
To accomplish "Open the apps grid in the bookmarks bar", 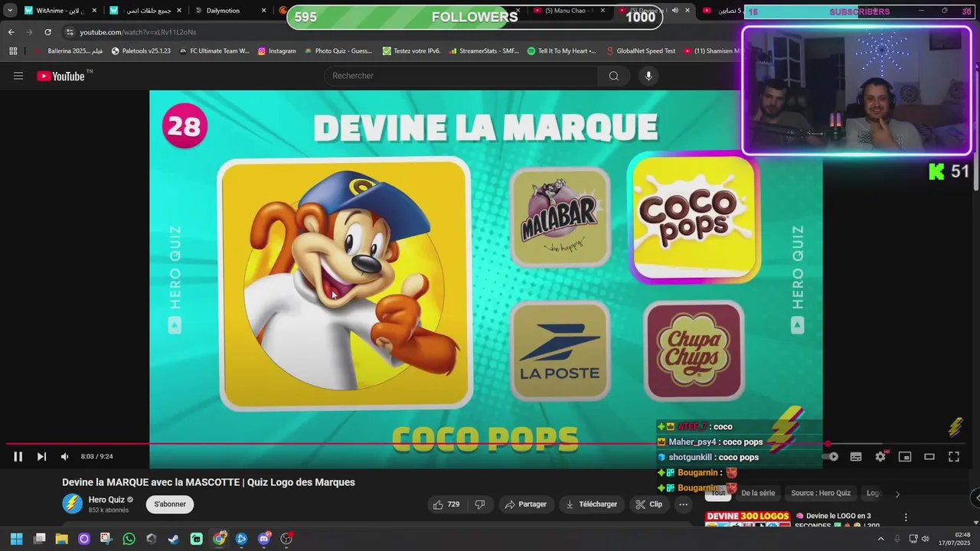I will click(x=13, y=51).
